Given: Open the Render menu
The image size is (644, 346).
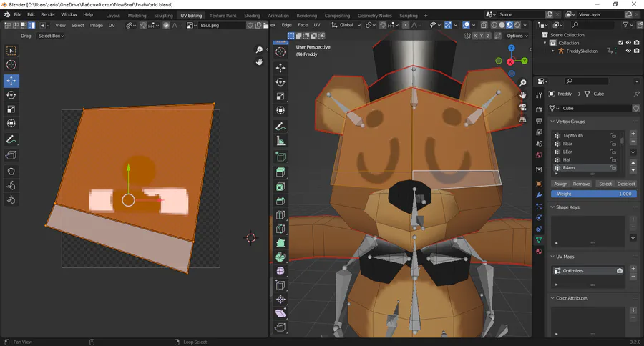Looking at the screenshot, I should coord(48,14).
